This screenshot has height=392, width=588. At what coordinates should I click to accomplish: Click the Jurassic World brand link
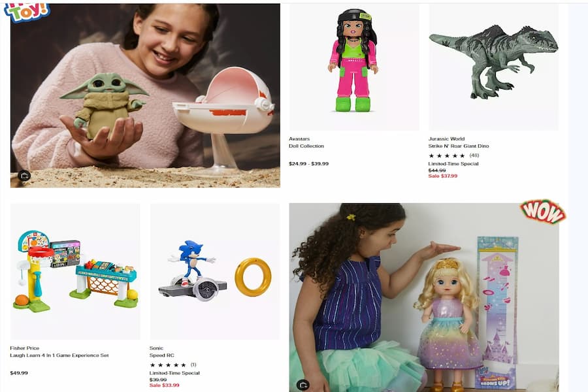coord(446,139)
